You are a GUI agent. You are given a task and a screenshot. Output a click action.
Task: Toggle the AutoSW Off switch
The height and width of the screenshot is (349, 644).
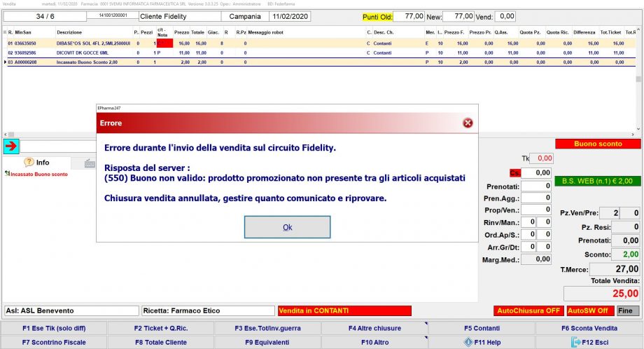pyautogui.click(x=590, y=310)
